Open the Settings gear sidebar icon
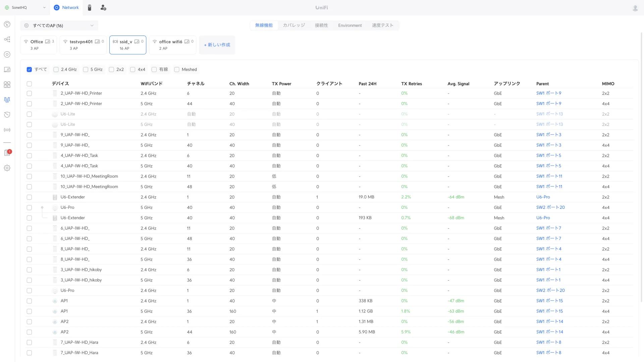 pyautogui.click(x=7, y=168)
